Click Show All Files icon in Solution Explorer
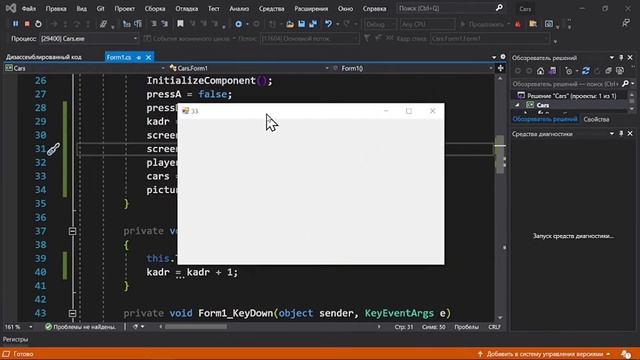This screenshot has width=640, height=360. 620,71
